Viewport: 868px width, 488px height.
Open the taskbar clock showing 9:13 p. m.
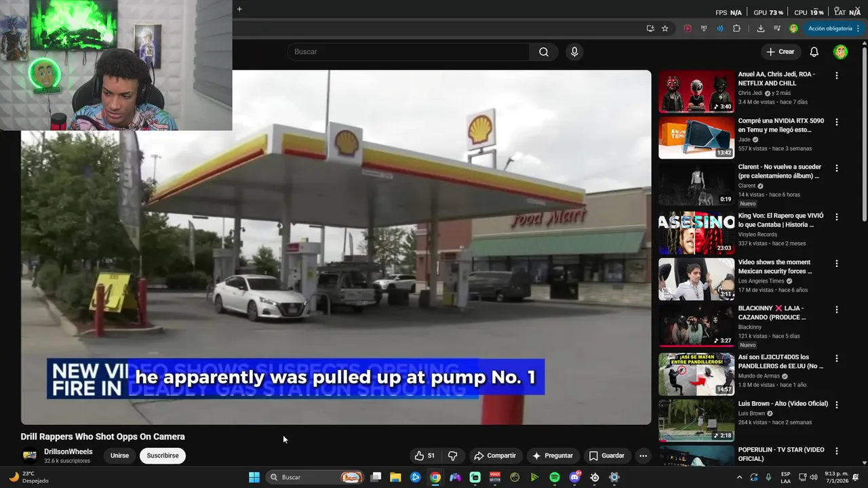pyautogui.click(x=836, y=477)
